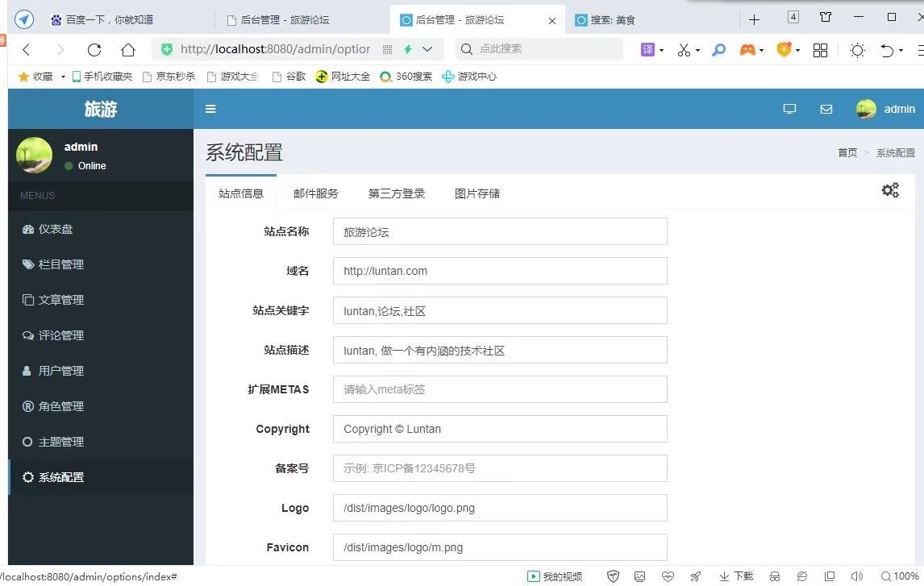Image resolution: width=924 pixels, height=586 pixels.
Task: Click the monitor icon in header
Action: tap(789, 109)
